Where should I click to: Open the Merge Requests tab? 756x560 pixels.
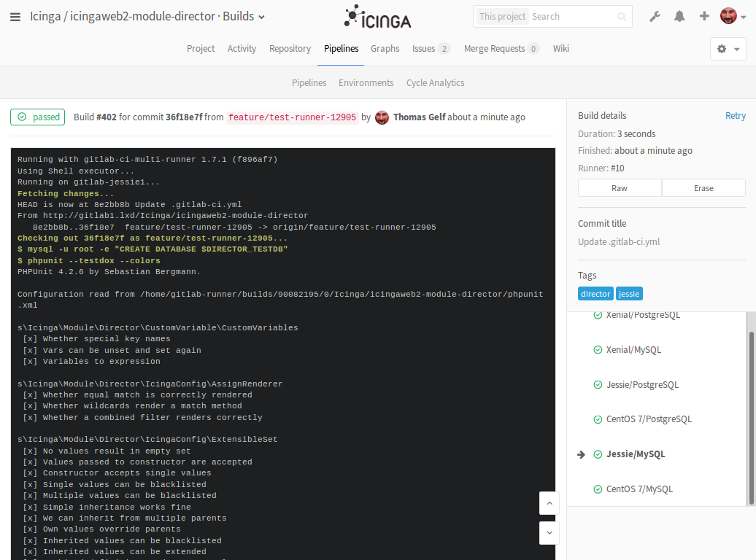click(x=494, y=49)
